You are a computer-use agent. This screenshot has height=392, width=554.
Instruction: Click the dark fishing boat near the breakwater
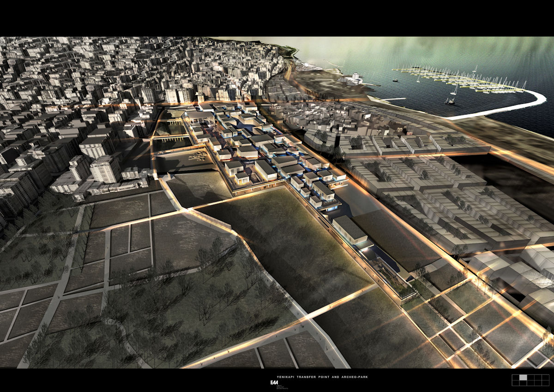click(x=450, y=101)
